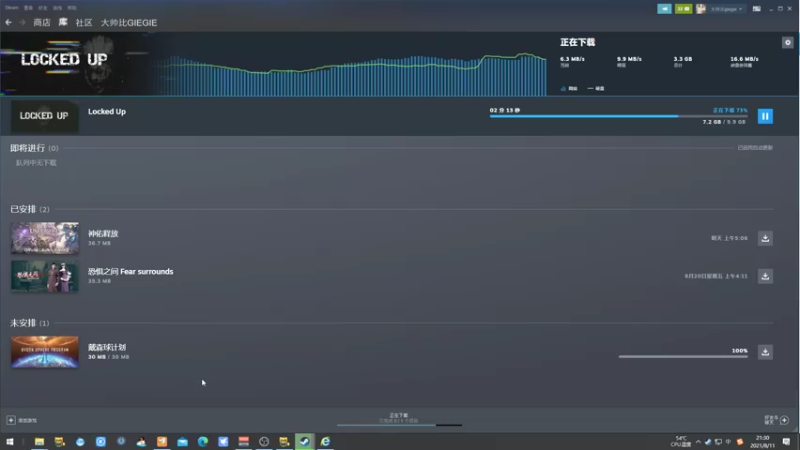The image size is (800, 450).
Task: Open the 大帅比GIEGIE profile tab
Action: (x=129, y=22)
